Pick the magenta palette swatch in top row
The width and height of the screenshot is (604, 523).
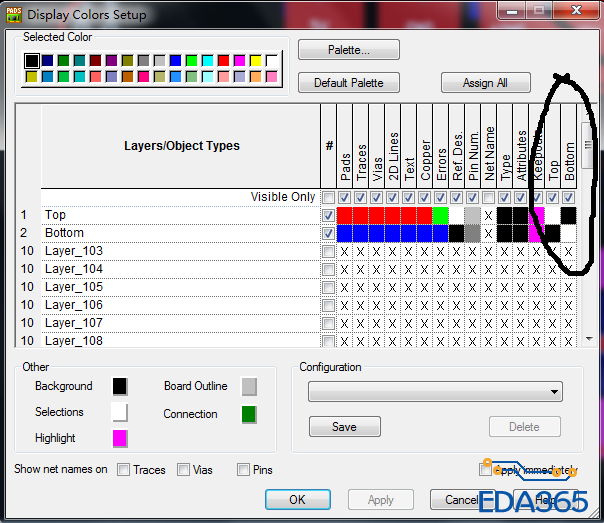[x=240, y=60]
